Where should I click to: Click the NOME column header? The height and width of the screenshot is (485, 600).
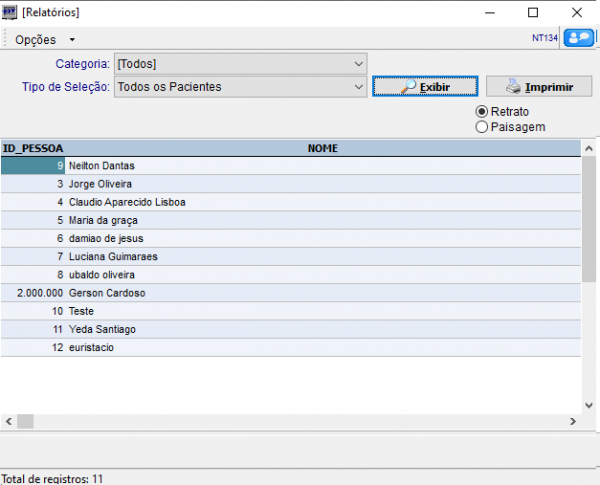pos(322,148)
